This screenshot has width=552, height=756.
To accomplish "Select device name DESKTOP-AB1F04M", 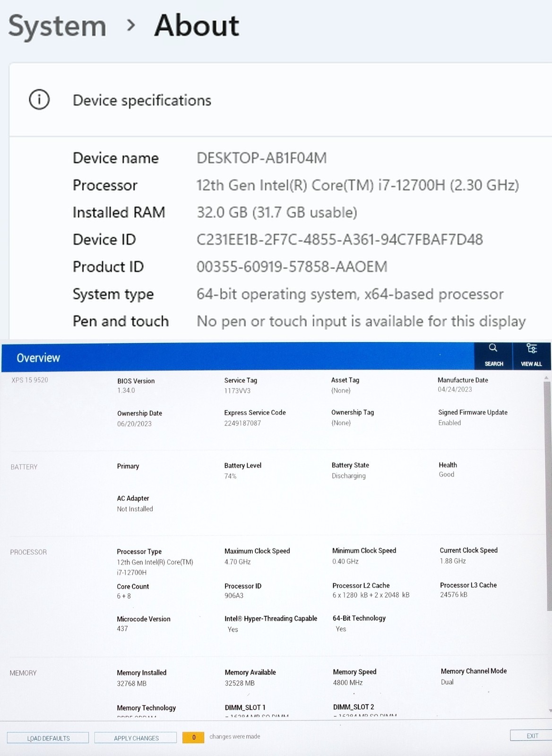I will click(x=261, y=158).
